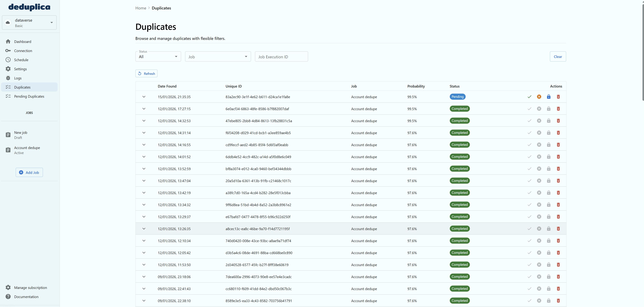Delete duplicate 6e0acf34 with trash icon
The width and height of the screenshot is (644, 307).
pos(558,109)
